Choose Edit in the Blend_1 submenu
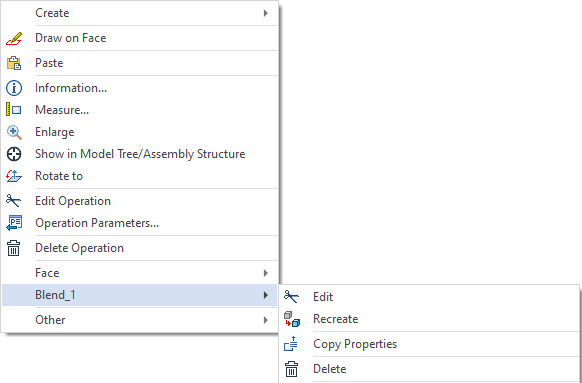Screen dimensions: 582x383 429,297
